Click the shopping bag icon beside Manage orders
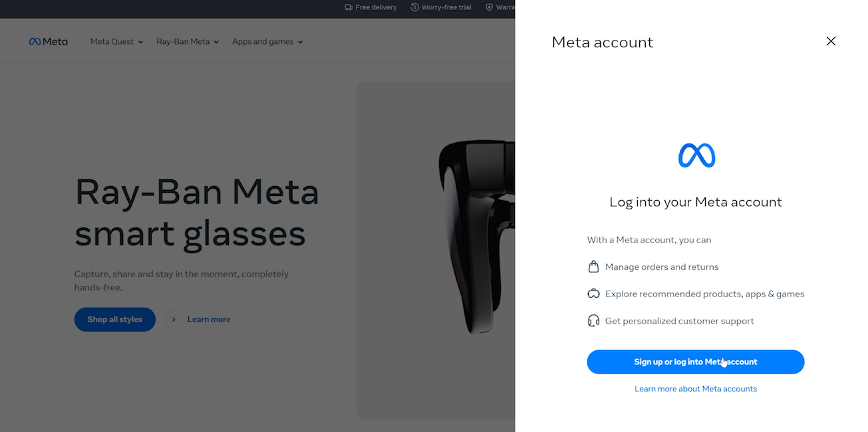This screenshot has height=432, width=868. 593,267
